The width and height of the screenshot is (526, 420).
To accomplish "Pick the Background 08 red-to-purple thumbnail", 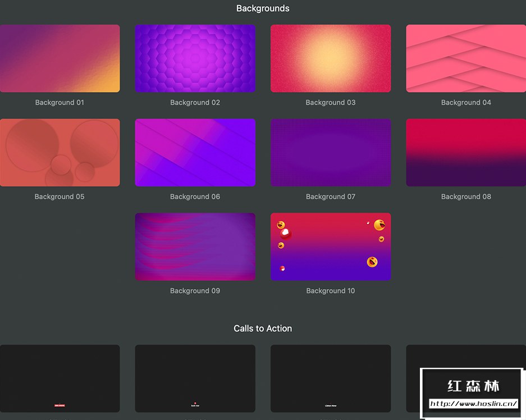I will pyautogui.click(x=466, y=153).
